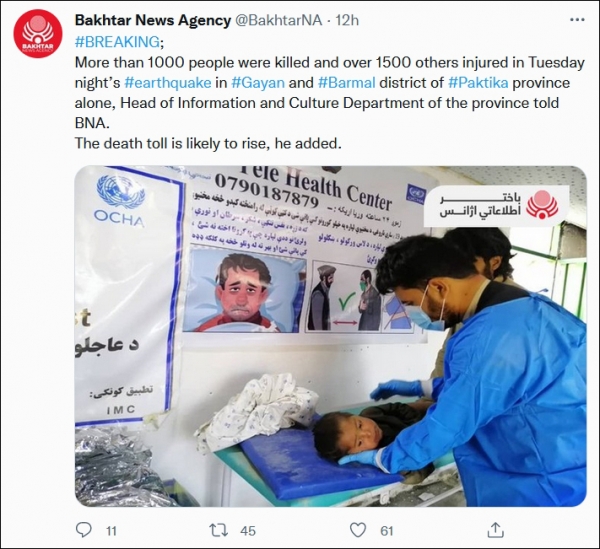This screenshot has width=600, height=549.
Task: Open the 12h tweet timestamp
Action: [x=347, y=20]
